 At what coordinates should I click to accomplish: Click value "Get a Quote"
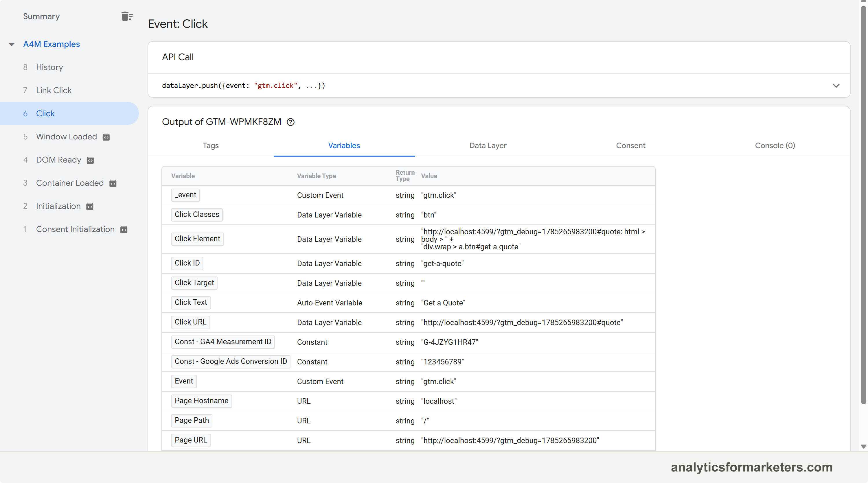pos(443,303)
